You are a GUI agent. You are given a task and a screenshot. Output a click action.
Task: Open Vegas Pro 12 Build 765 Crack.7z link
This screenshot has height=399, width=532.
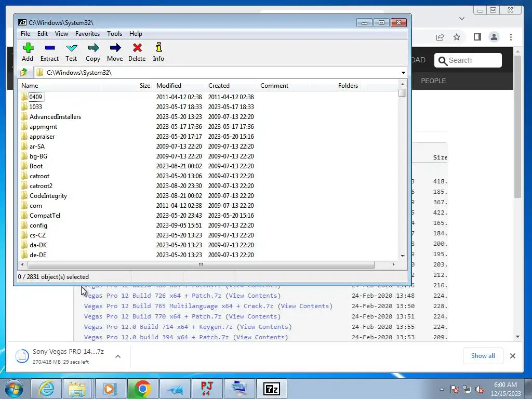coord(179,306)
